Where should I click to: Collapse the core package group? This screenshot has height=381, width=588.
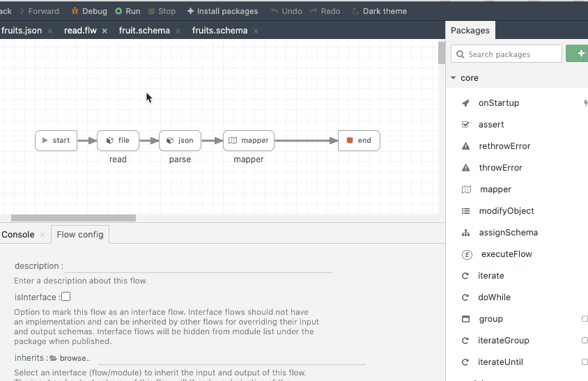click(x=454, y=78)
